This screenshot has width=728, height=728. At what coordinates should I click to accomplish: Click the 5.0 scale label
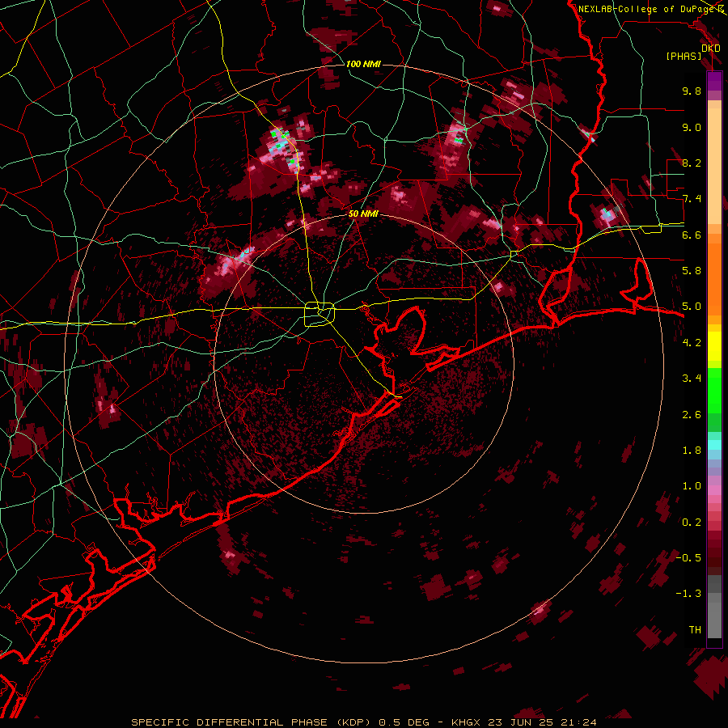tap(692, 307)
